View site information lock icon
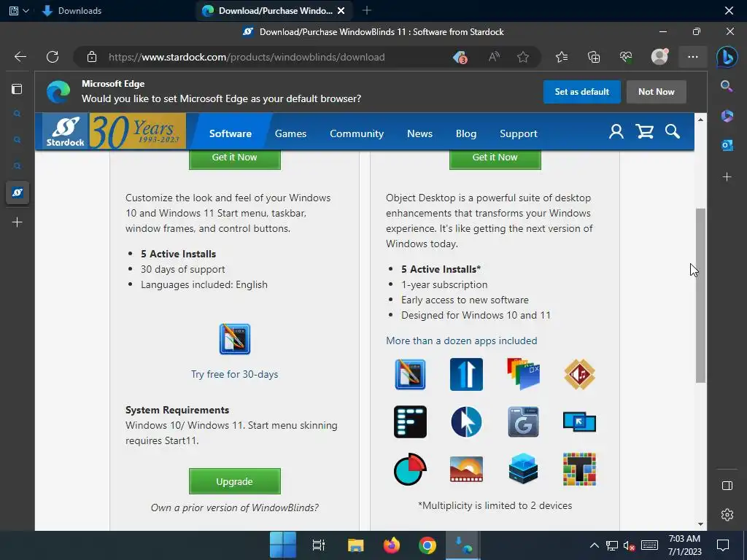Viewport: 747px width, 560px height. [x=92, y=57]
